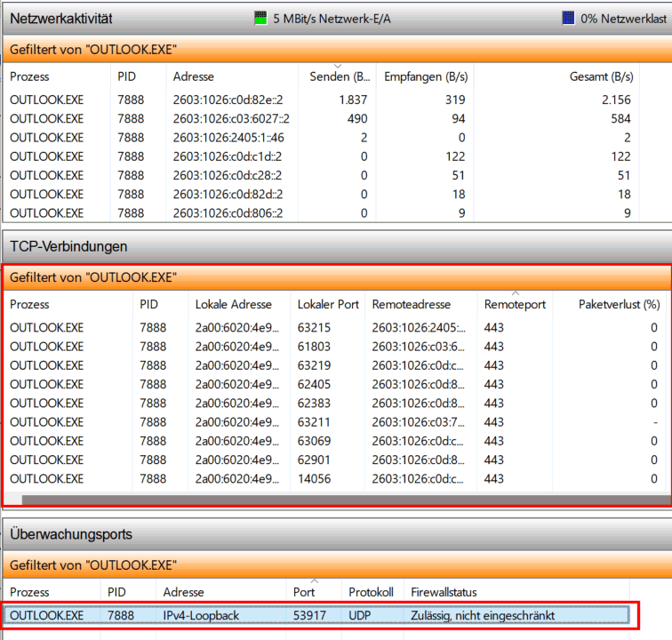
Task: Collapse the Überwachungsports section header
Action: point(336,534)
